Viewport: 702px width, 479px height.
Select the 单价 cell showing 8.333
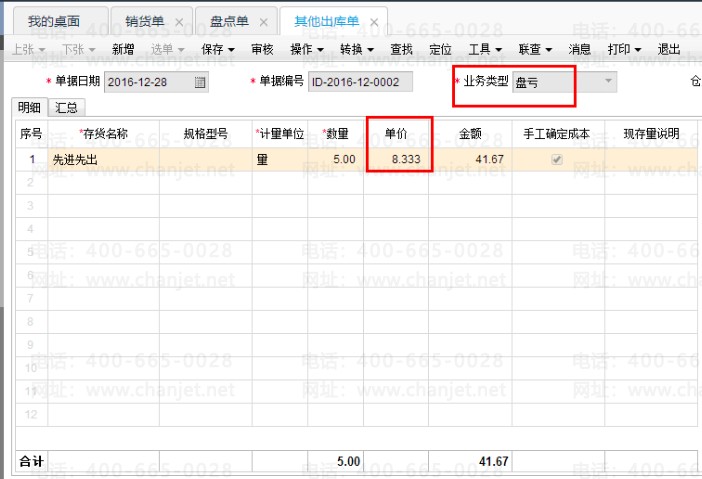[397, 158]
